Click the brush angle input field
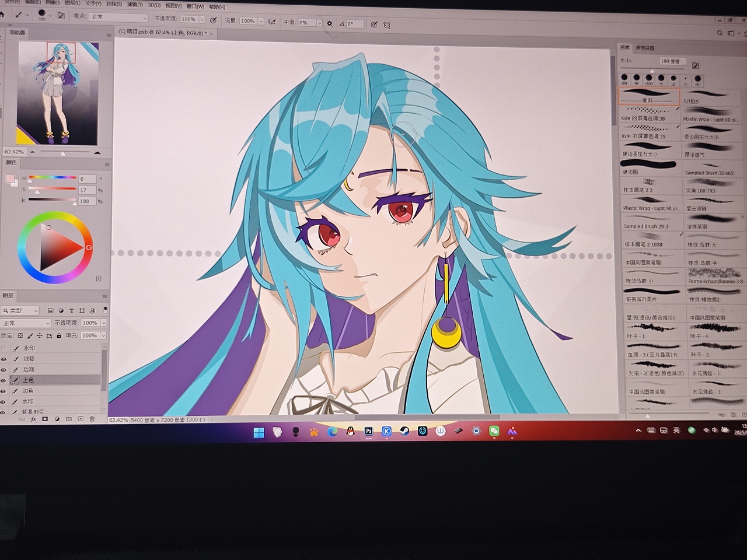The width and height of the screenshot is (747, 560). point(354,24)
